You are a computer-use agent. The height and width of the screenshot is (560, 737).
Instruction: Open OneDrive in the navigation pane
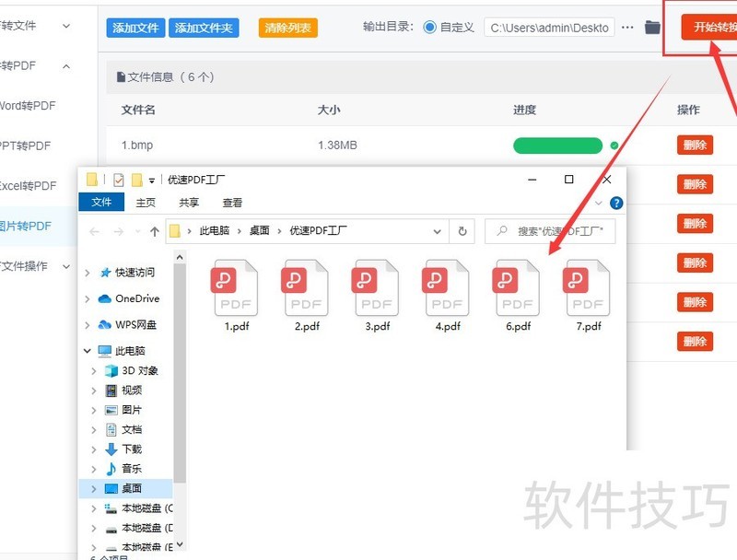coord(136,298)
